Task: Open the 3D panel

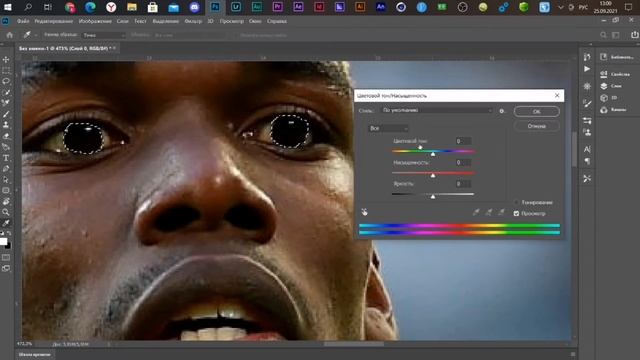Action: click(609, 98)
